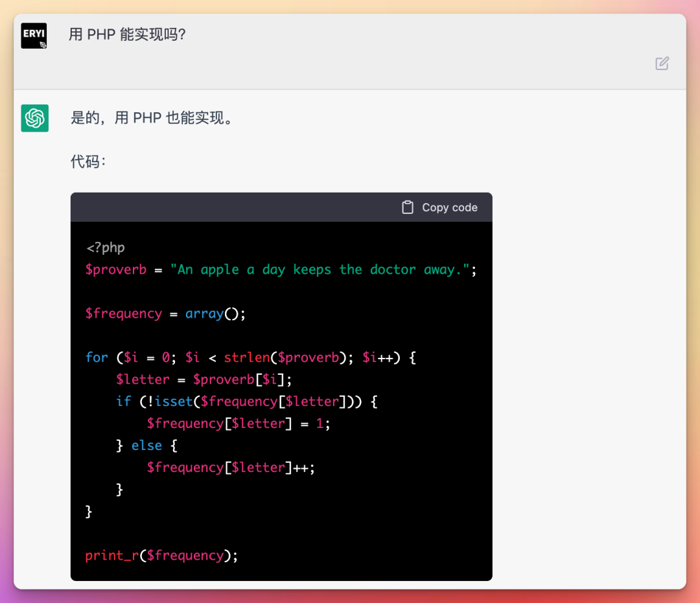Image resolution: width=700 pixels, height=603 pixels.
Task: Click the 'if (!isset(...))' line
Action: (x=247, y=401)
